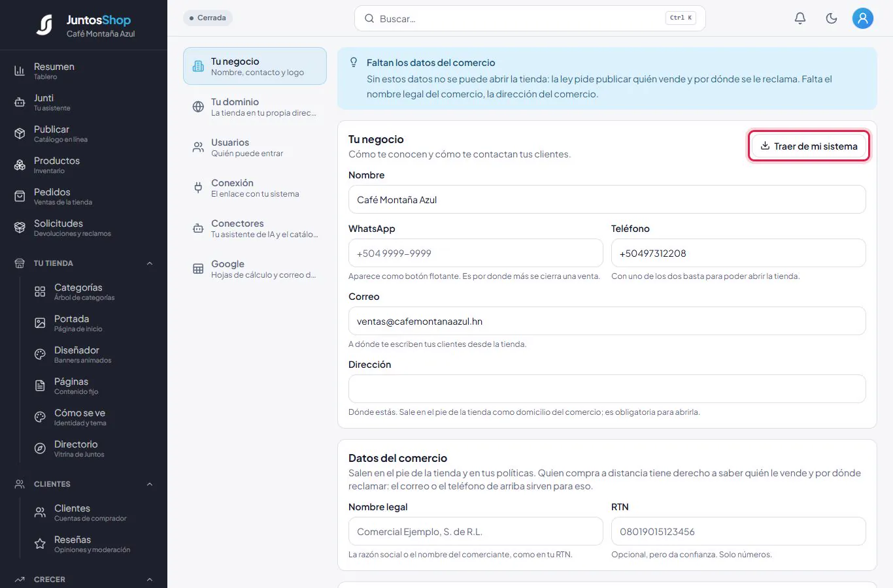Click the Traer de mi sistema button
The image size is (893, 588).
coord(809,146)
